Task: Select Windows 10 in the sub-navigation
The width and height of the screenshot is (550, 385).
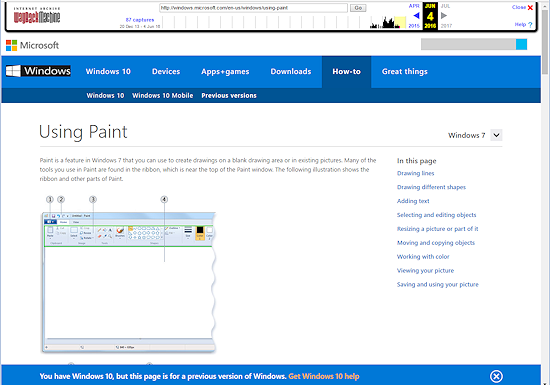Action: tap(105, 95)
